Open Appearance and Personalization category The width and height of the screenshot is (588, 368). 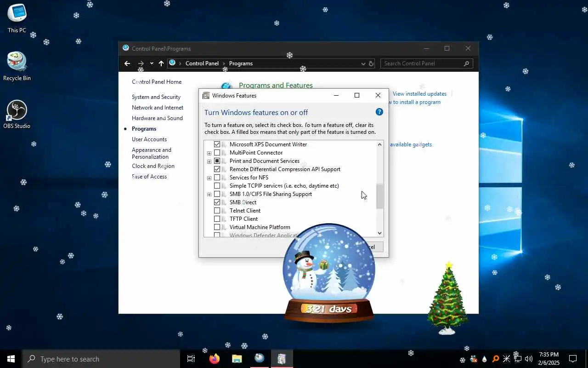click(152, 153)
